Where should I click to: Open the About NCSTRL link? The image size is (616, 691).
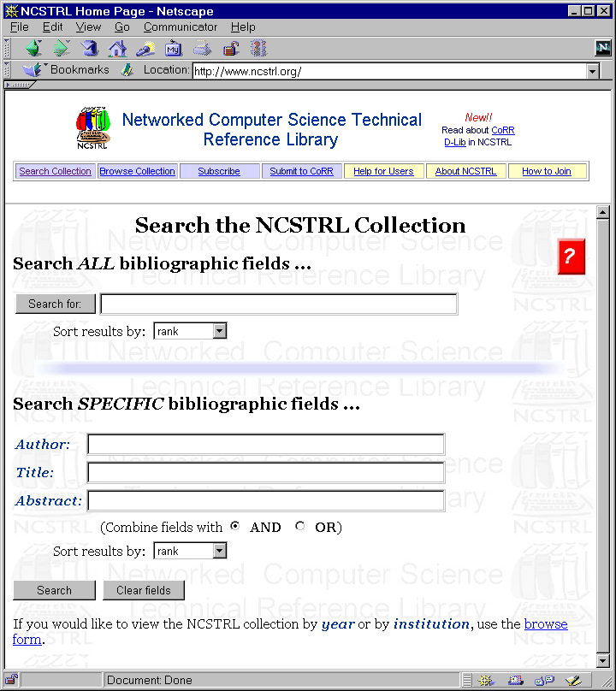[x=465, y=171]
